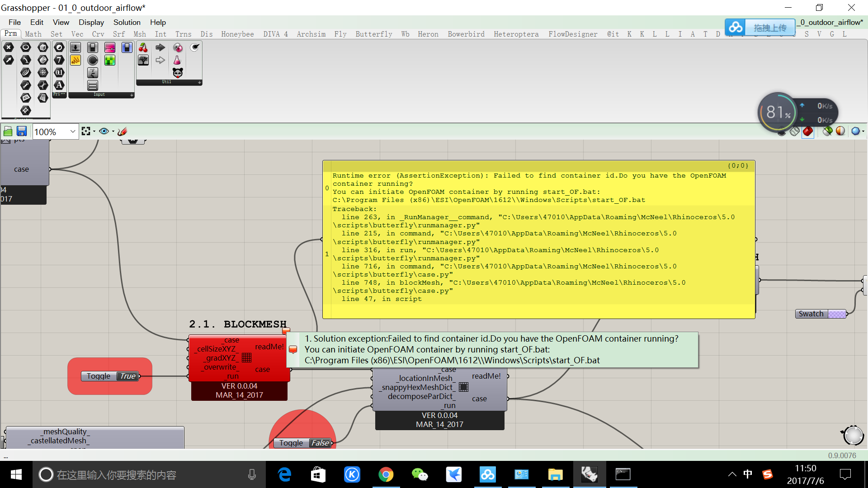868x488 pixels.
Task: Open the Solution menu
Action: tap(127, 22)
